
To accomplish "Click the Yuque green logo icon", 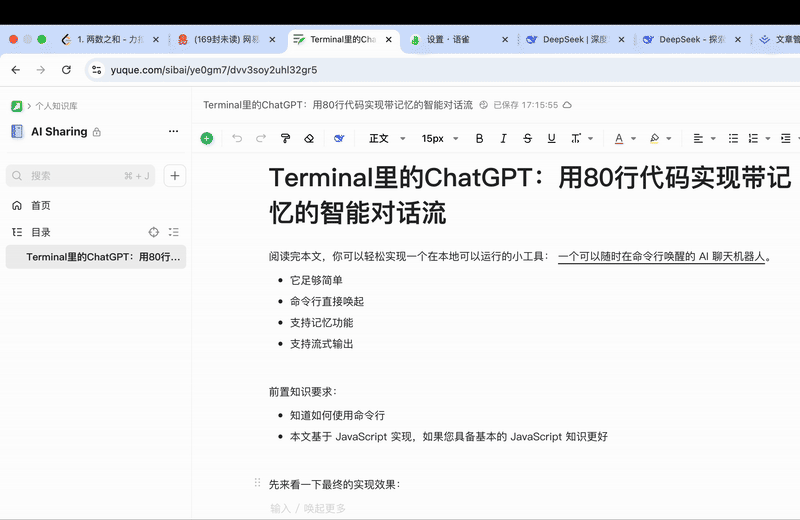I will (16, 106).
